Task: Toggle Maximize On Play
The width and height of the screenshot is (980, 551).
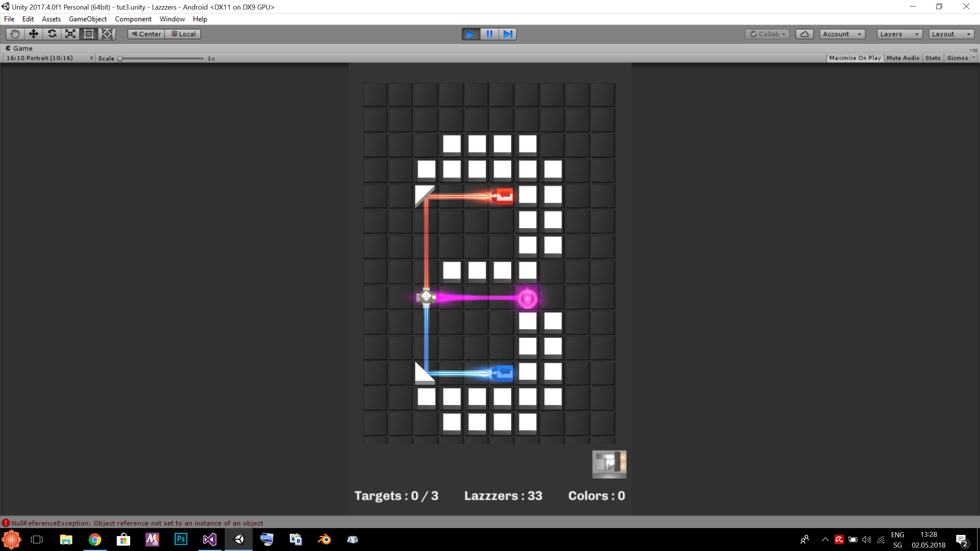Action: (855, 58)
